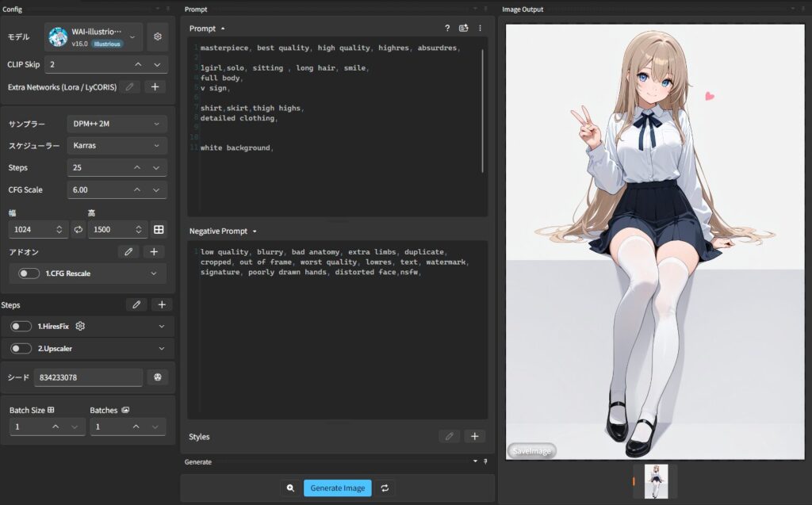Click the magnifier icon left of Generate Image
The width and height of the screenshot is (812, 505).
(290, 488)
